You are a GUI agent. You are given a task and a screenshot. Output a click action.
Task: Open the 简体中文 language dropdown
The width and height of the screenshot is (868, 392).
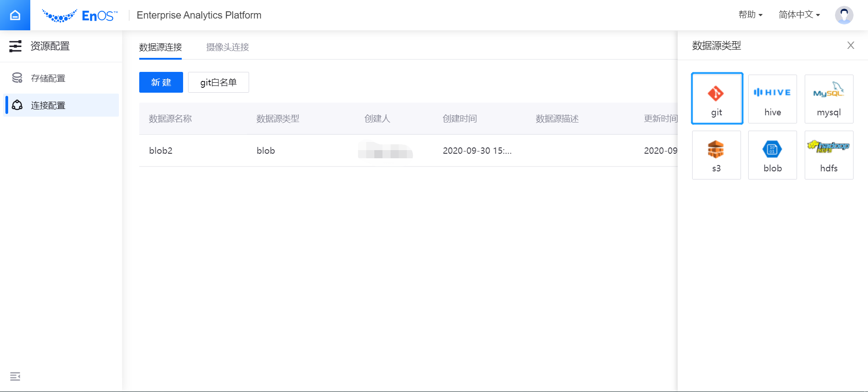(799, 15)
